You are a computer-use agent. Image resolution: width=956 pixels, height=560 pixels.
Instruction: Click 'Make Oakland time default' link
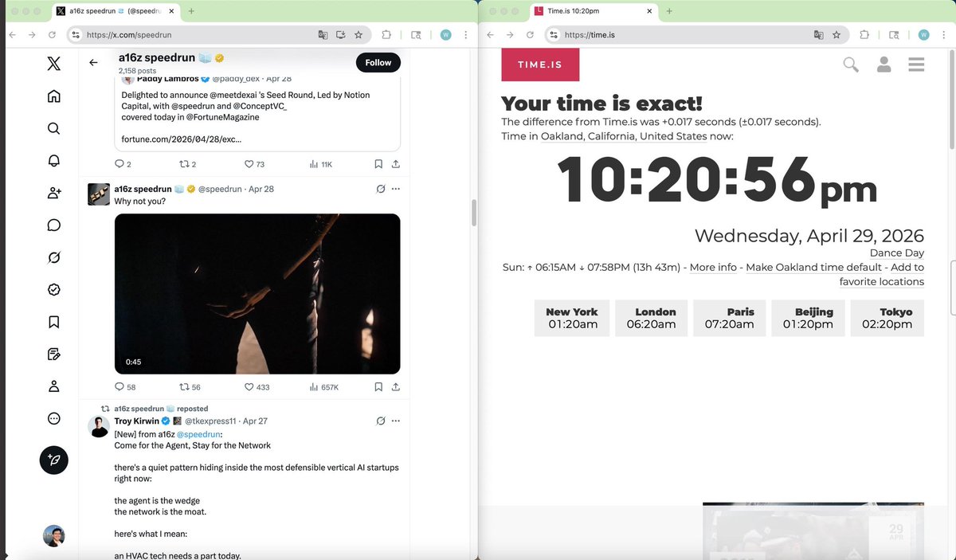813,268
